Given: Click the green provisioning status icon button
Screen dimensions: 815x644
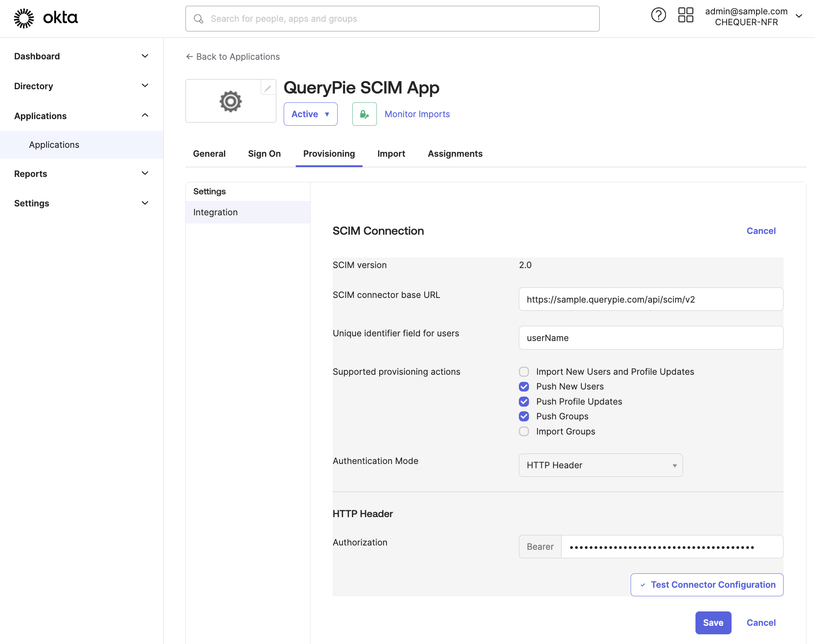Looking at the screenshot, I should click(x=364, y=114).
